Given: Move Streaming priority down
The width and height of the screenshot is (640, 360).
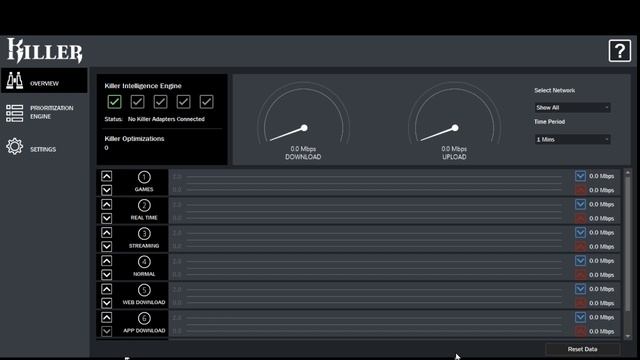Looking at the screenshot, I should (107, 246).
